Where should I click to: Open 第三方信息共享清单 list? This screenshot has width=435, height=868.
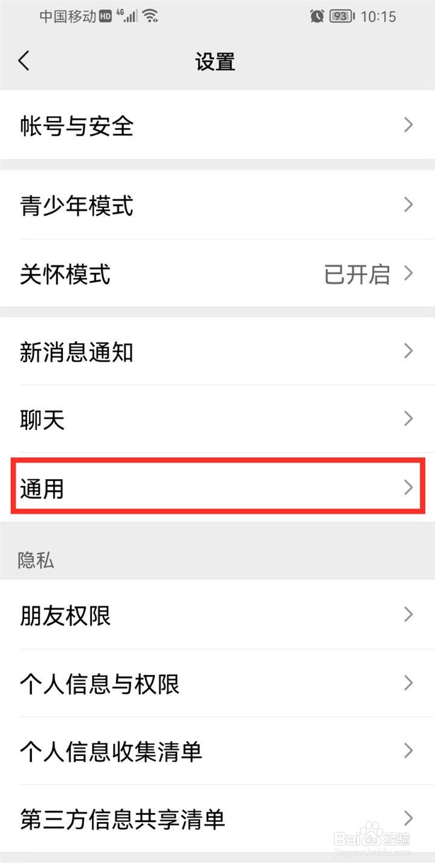[217, 819]
